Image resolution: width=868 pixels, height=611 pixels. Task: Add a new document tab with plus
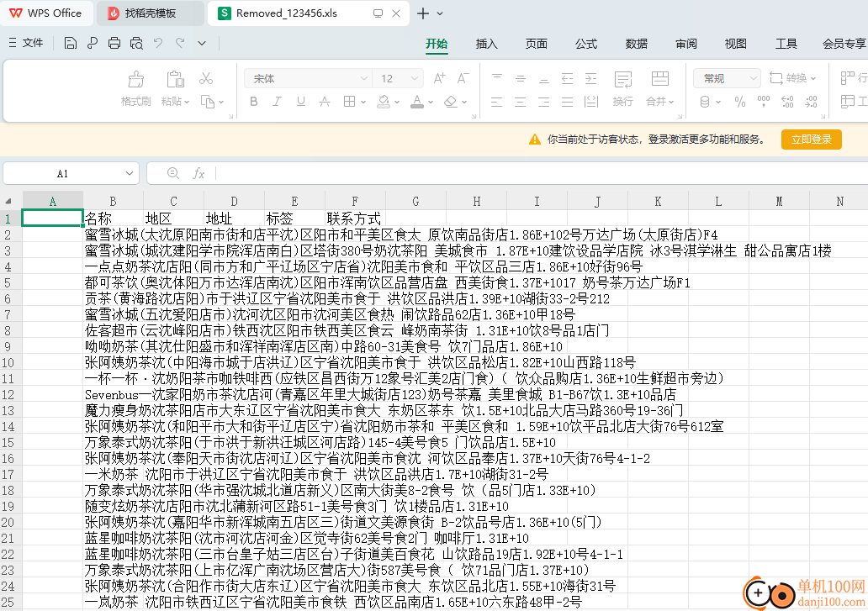(x=422, y=13)
